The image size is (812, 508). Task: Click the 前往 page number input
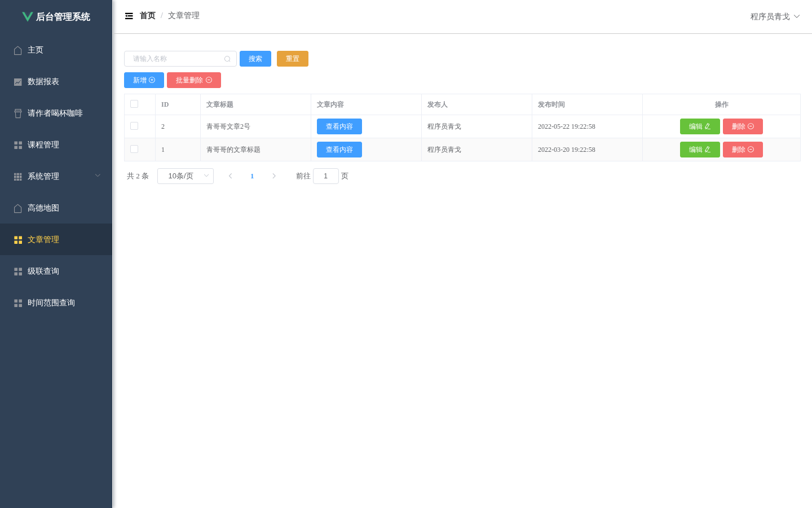point(326,176)
